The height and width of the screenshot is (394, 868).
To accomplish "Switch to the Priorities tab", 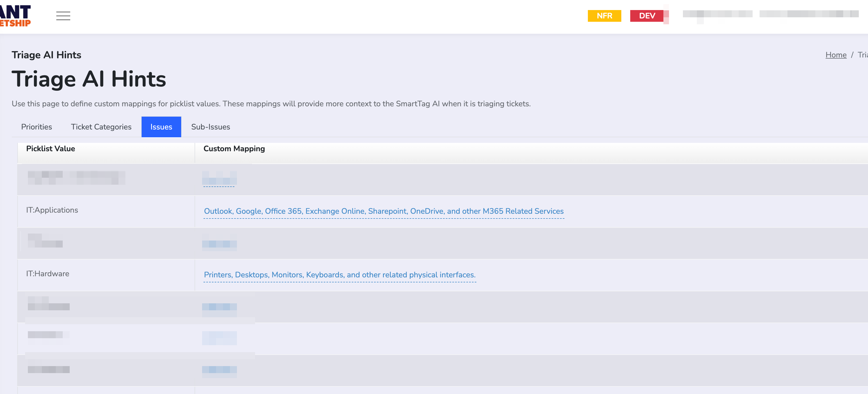I will 37,127.
